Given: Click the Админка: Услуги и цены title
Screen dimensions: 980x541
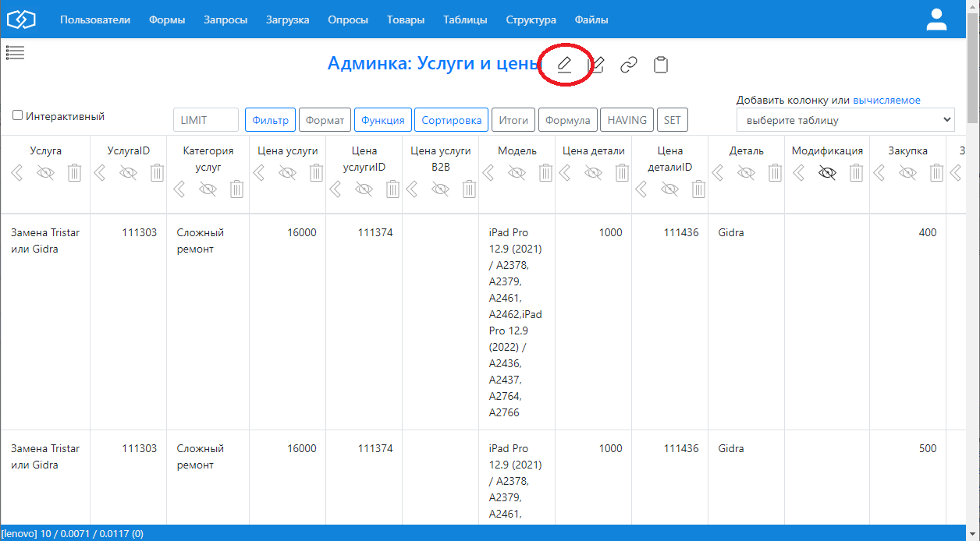Looking at the screenshot, I should tap(433, 64).
